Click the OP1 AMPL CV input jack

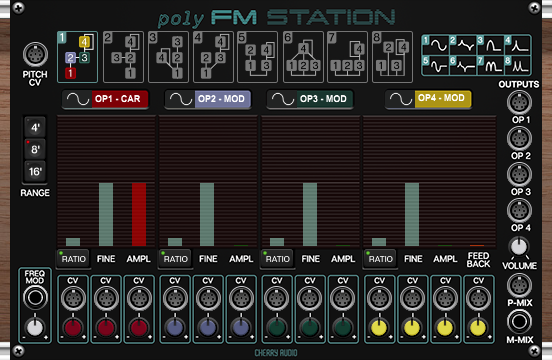pyautogui.click(x=139, y=298)
